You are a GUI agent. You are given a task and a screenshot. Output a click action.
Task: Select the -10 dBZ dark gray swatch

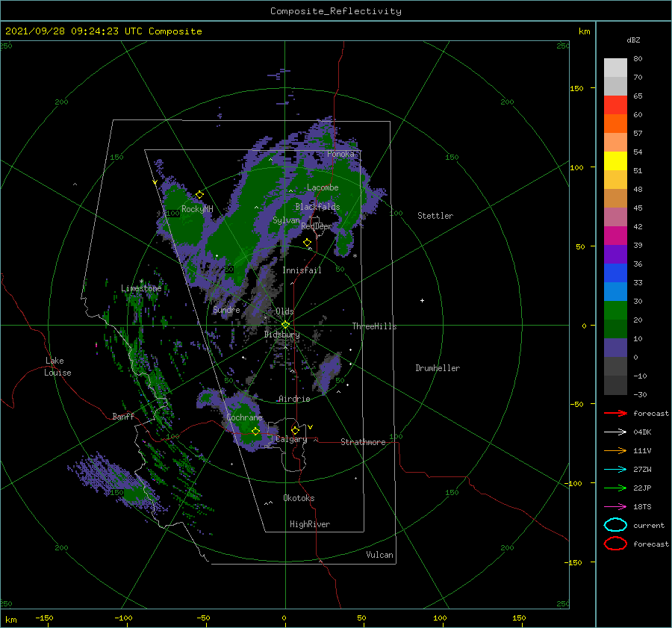tap(615, 385)
